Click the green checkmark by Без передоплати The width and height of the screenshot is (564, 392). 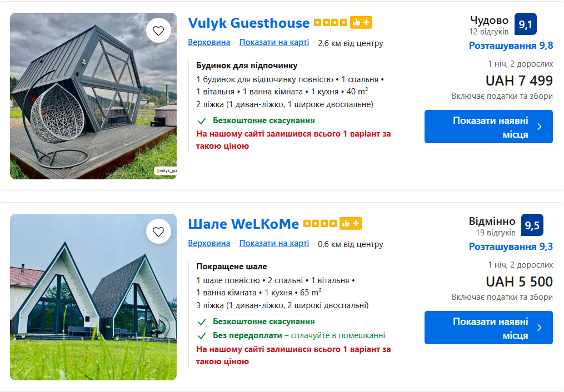202,335
